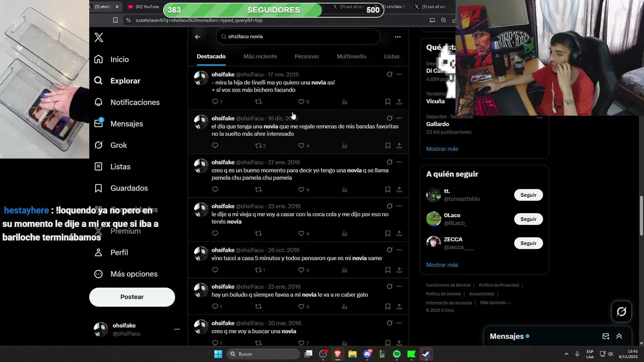Viewport: 644px width, 362px height.
Task: Open the X logo home icon
Action: click(x=99, y=37)
